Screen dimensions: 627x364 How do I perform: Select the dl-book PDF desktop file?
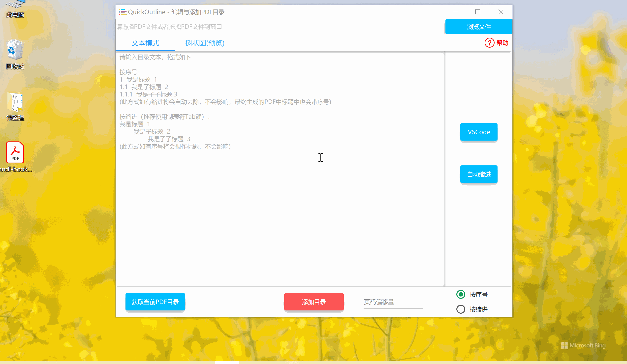(15, 152)
